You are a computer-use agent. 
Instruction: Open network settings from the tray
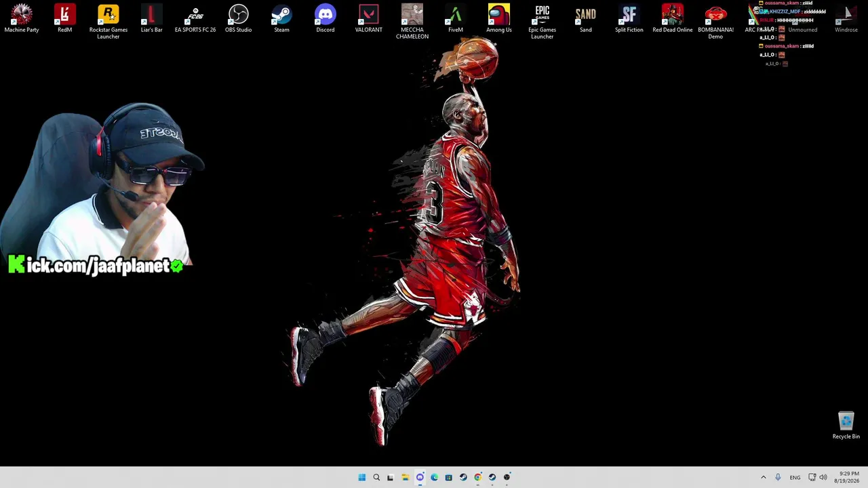pos(812,477)
